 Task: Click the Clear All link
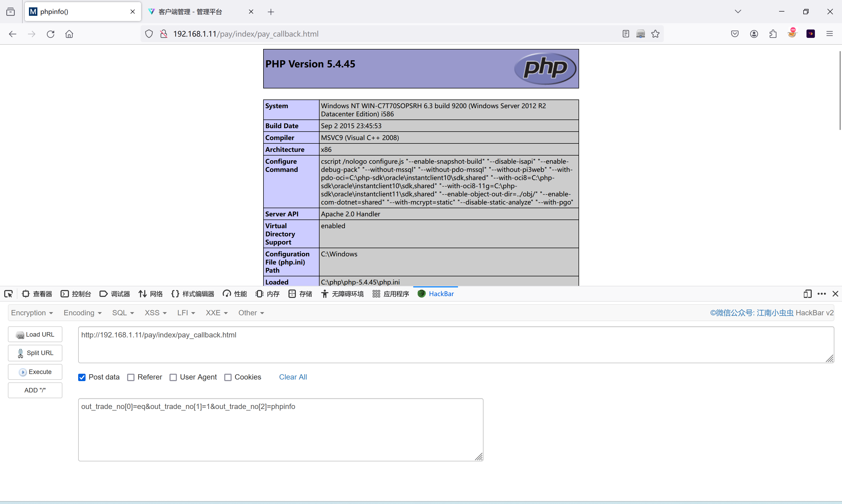point(293,377)
